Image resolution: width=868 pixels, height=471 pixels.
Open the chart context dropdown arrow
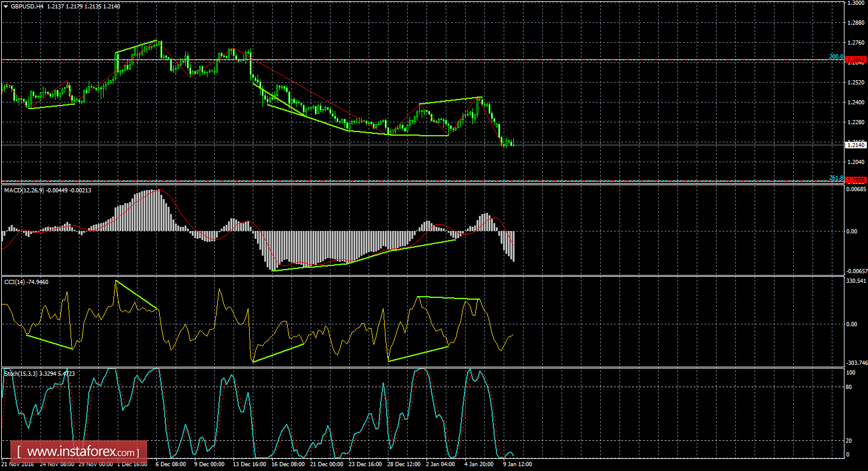pyautogui.click(x=6, y=5)
